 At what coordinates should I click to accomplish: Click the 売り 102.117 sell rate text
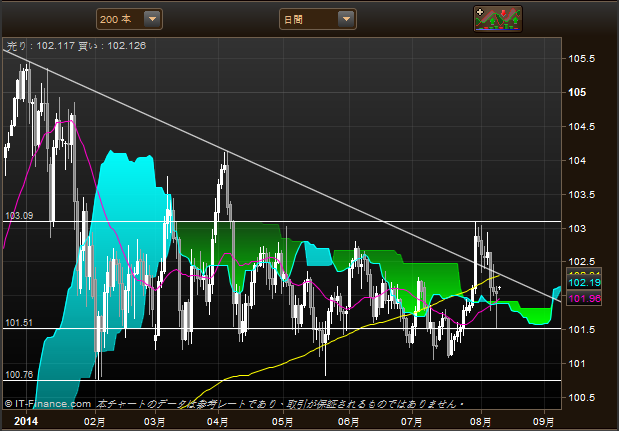pos(41,46)
